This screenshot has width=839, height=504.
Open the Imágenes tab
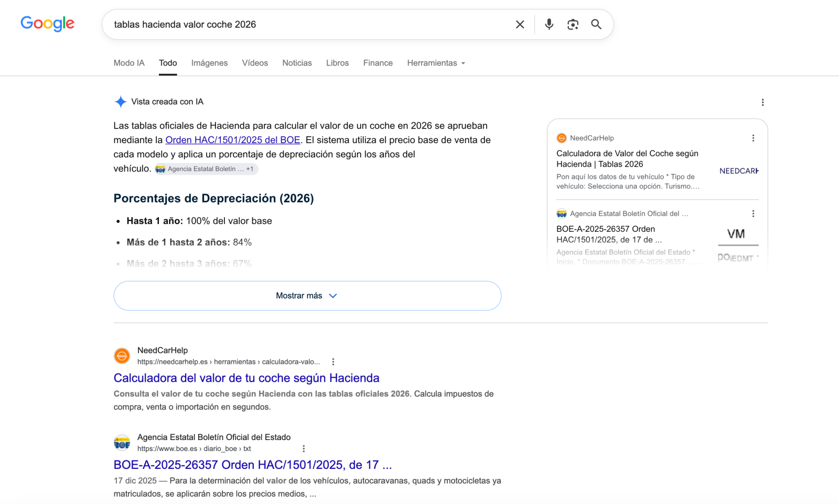(209, 63)
